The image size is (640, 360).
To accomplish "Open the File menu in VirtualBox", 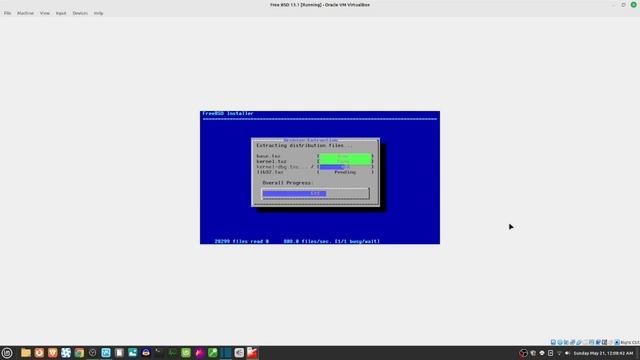I will [7, 13].
